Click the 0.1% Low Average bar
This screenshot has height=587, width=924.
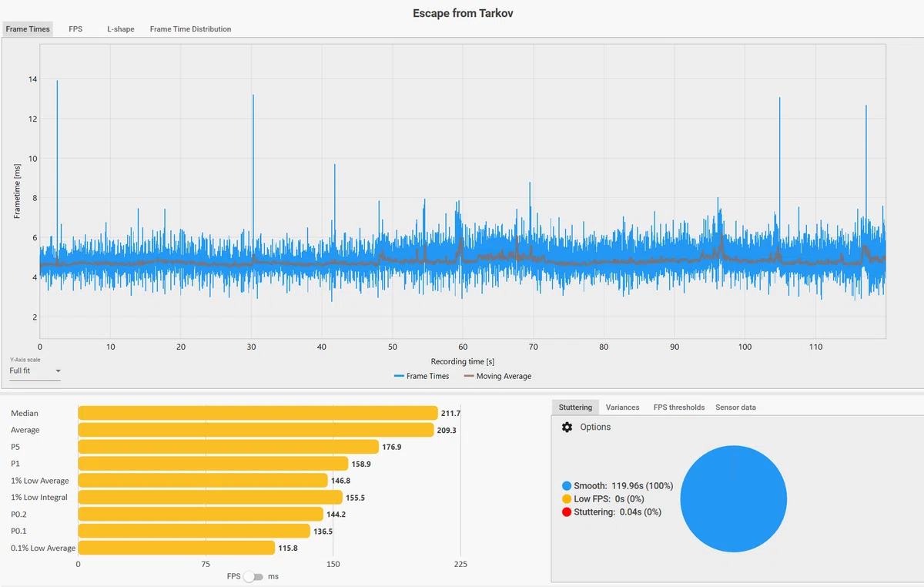click(x=176, y=548)
